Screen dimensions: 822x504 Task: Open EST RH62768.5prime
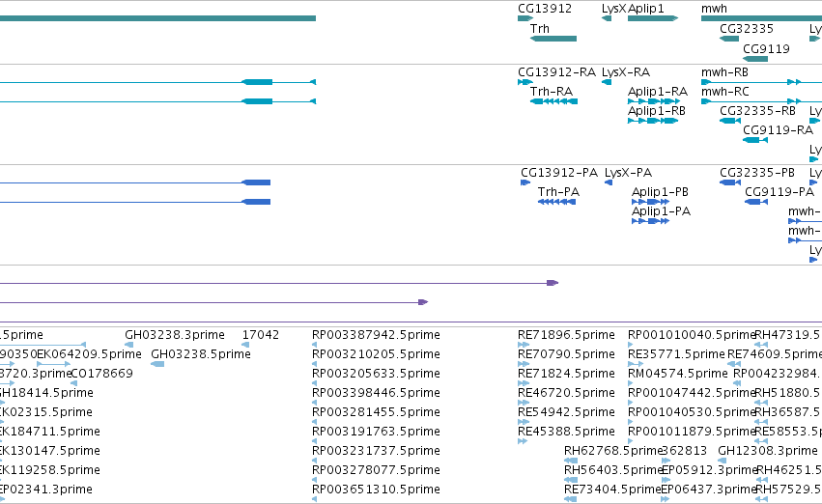(x=613, y=451)
